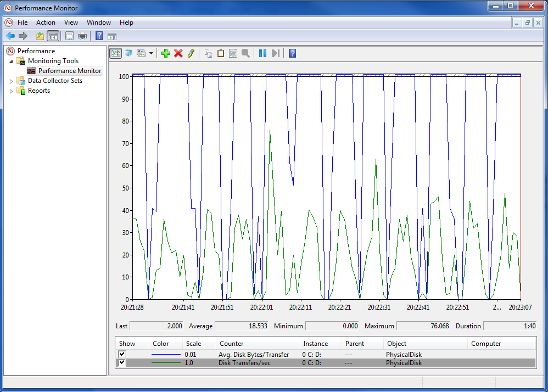This screenshot has width=548, height=392.
Task: Open the View menu
Action: tap(71, 23)
